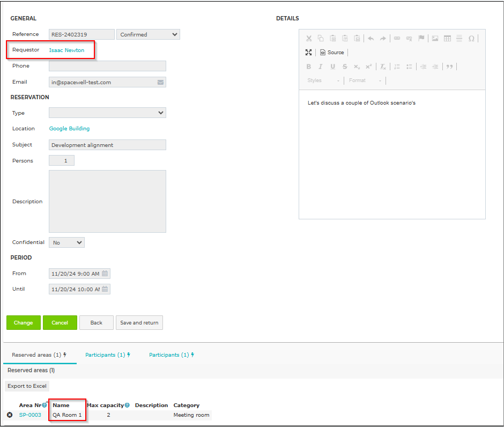Toggle bold formatting
The image size is (504, 428).
point(309,67)
